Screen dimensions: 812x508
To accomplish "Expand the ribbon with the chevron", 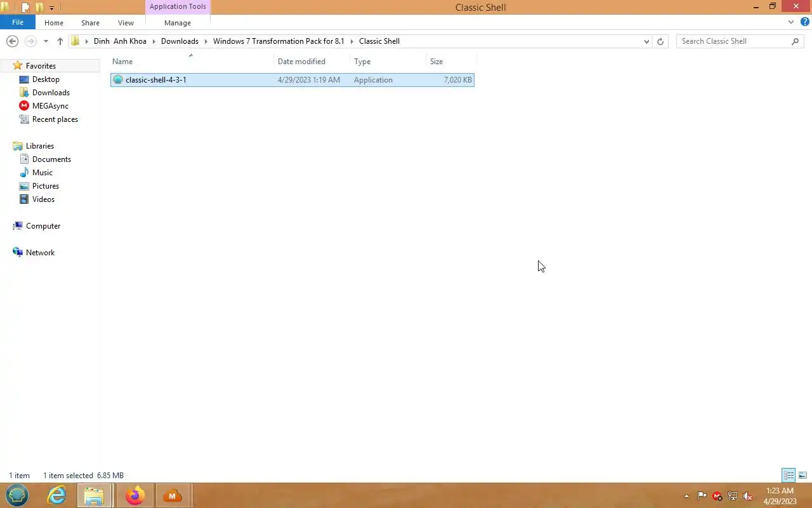I will coord(791,22).
